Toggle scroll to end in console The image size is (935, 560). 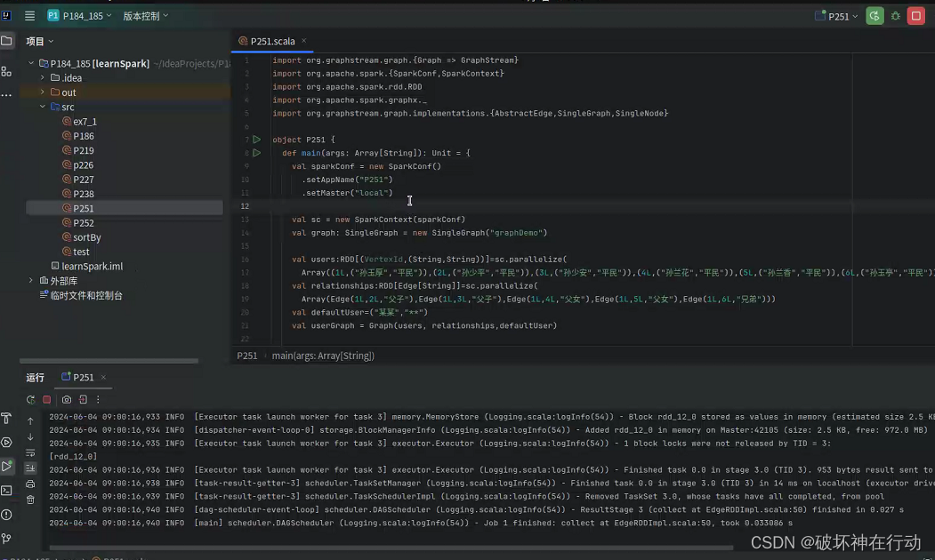(30, 468)
